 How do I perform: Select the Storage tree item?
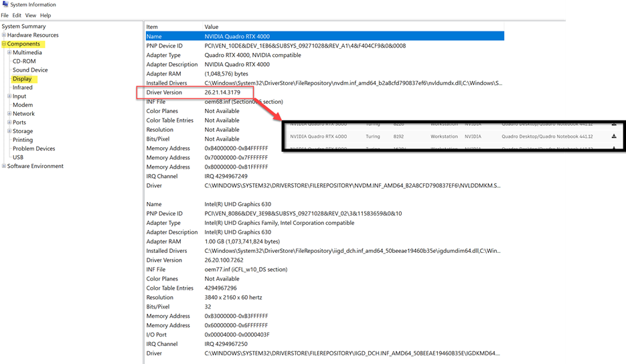pyautogui.click(x=23, y=131)
